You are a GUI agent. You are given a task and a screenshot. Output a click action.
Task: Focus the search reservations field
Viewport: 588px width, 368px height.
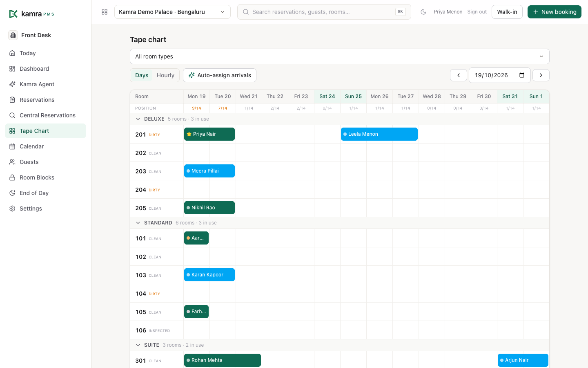click(324, 12)
